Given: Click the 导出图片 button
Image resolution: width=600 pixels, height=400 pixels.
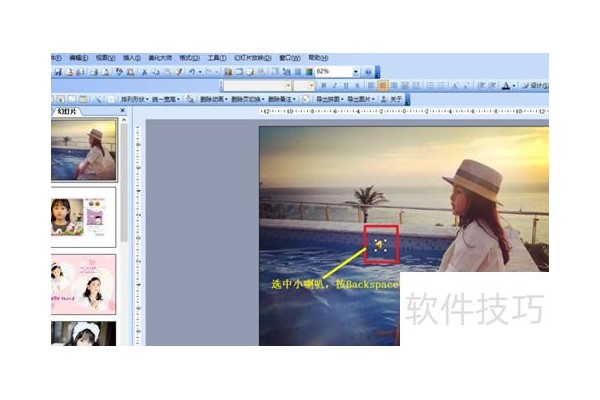Looking at the screenshot, I should point(356,99).
